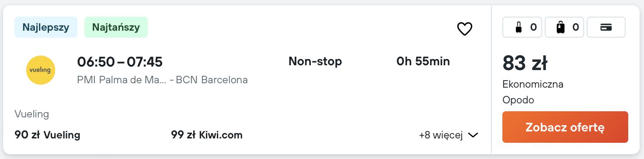The image size is (644, 159).
Task: Click the Opodo provider name
Action: pos(518,100)
